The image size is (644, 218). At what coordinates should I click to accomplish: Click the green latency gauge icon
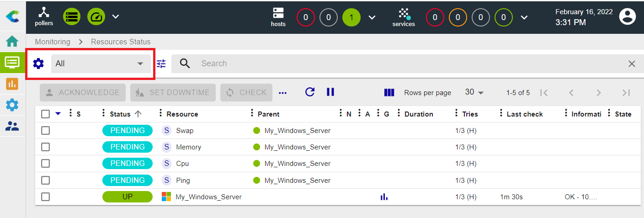[x=96, y=16]
